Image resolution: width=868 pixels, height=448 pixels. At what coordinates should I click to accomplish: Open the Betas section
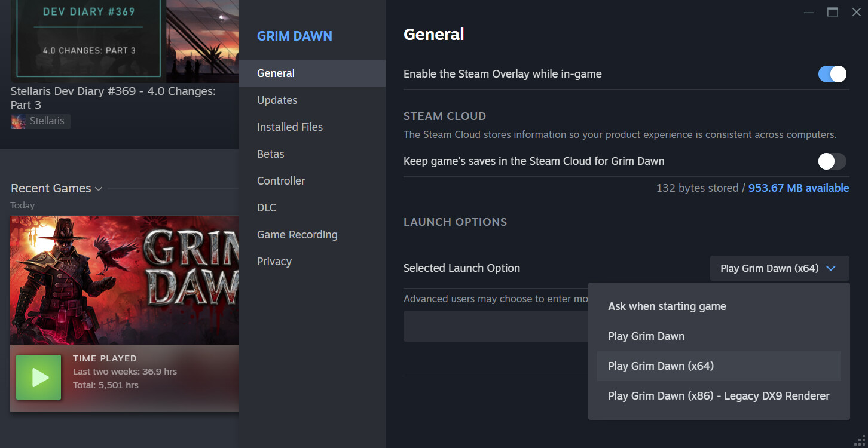pos(270,154)
